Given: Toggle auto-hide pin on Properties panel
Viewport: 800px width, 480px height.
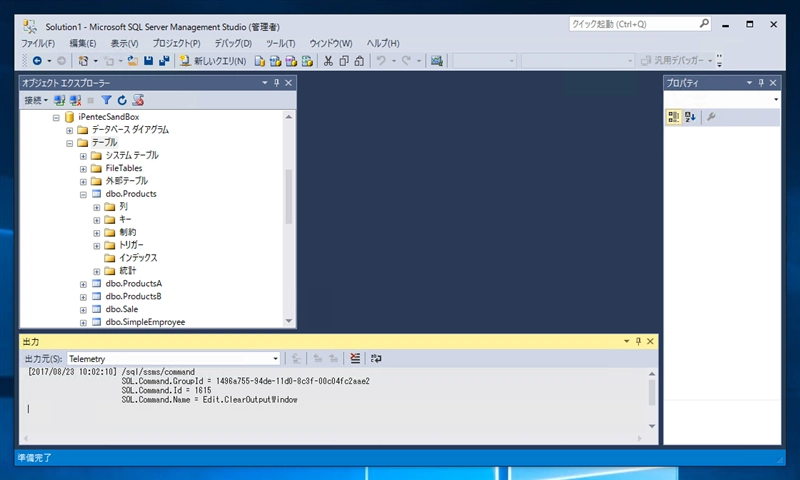Looking at the screenshot, I should tap(761, 83).
